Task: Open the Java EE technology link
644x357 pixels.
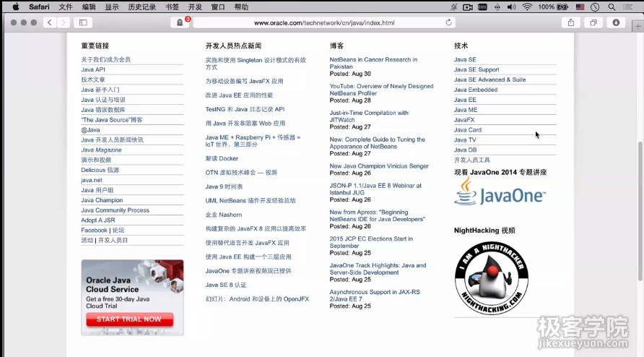Action: 465,100
